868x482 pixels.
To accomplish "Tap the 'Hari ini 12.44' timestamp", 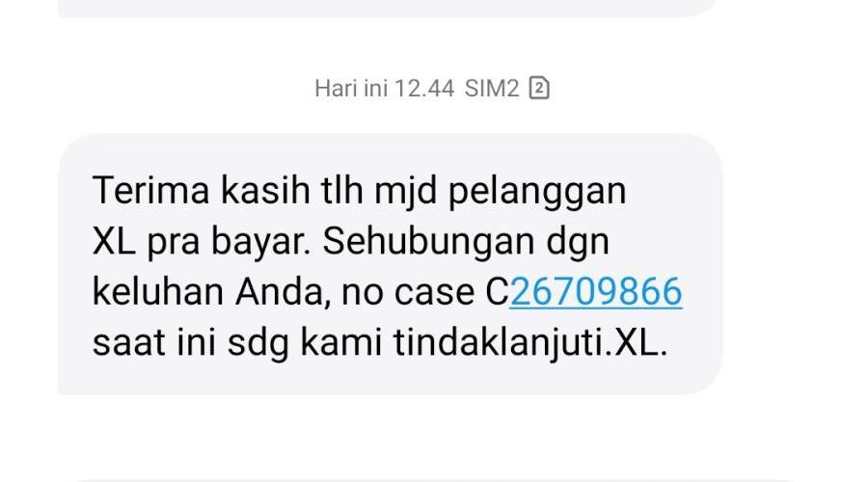I will point(384,89).
